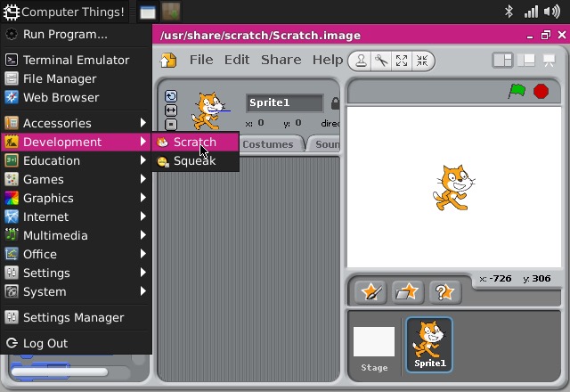The width and height of the screenshot is (570, 392).
Task: Set rotation style to left-right flip only
Action: point(171,110)
